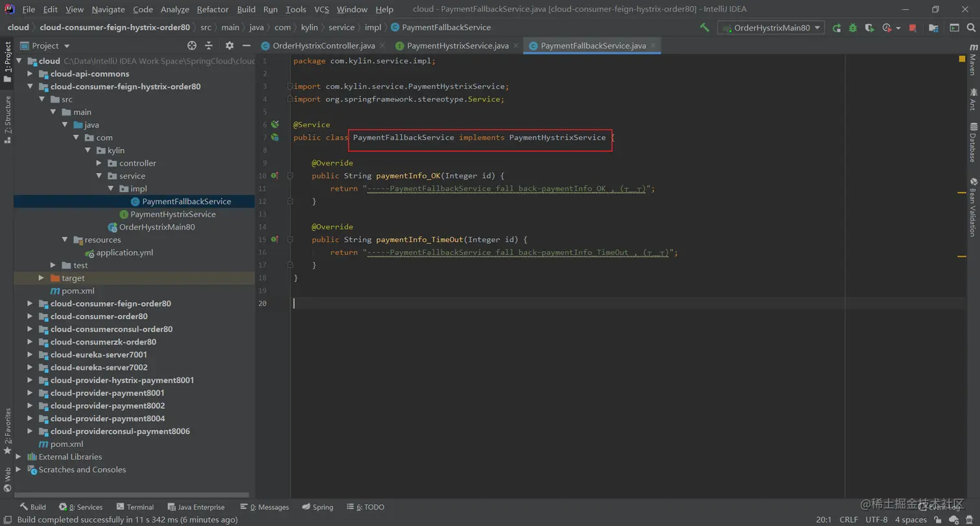Open Search Everywhere magnifier icon

971,28
